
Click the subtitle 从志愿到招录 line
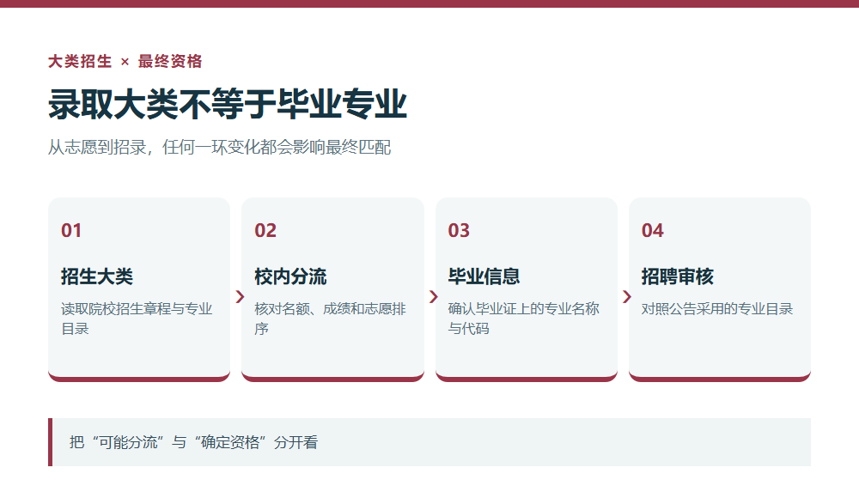click(219, 148)
